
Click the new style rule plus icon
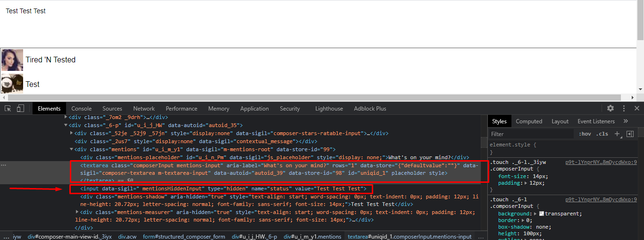(617, 134)
